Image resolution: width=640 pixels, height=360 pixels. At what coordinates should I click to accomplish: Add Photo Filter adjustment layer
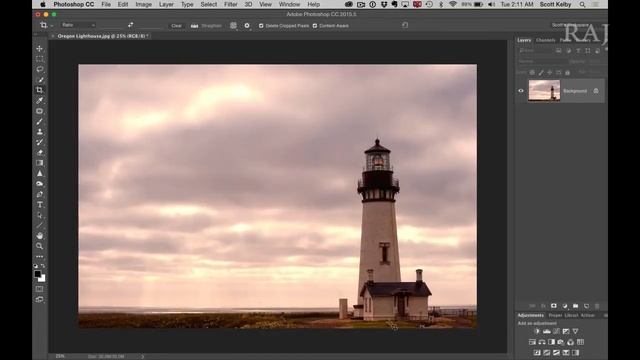coord(561,342)
